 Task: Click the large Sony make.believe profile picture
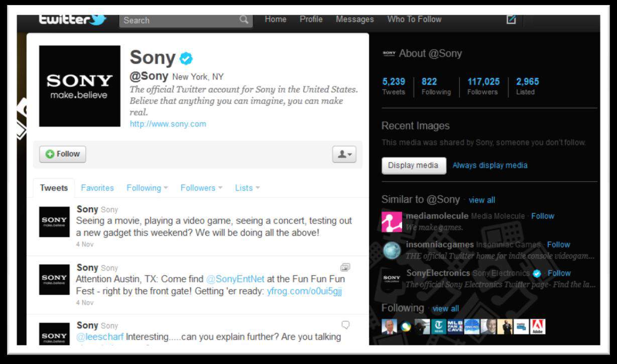pos(80,86)
